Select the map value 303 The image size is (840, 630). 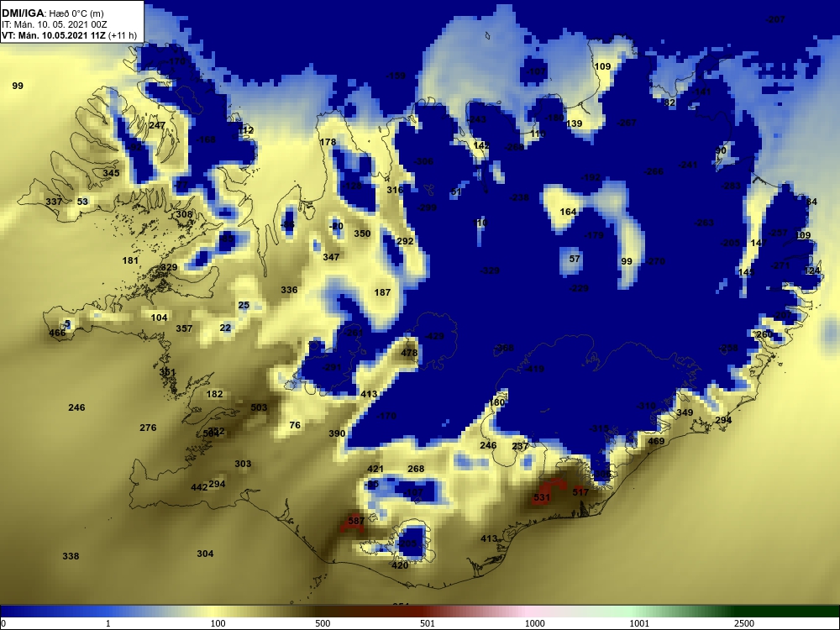tap(243, 464)
